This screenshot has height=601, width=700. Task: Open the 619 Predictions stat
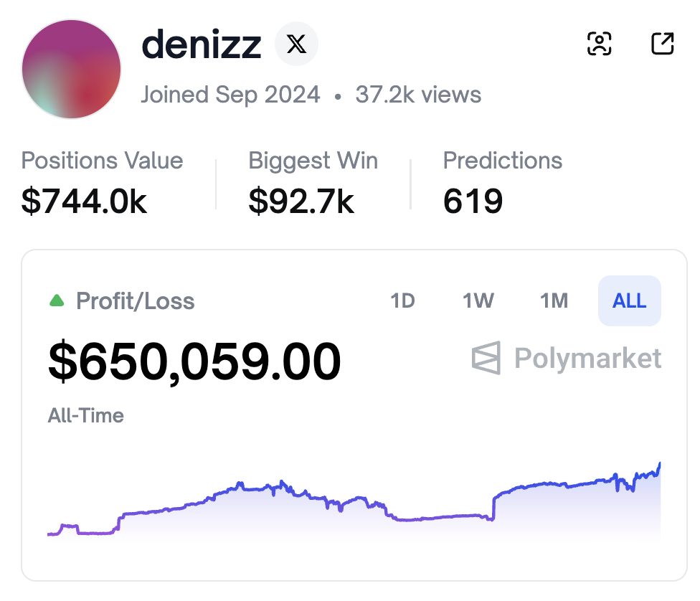tap(473, 202)
